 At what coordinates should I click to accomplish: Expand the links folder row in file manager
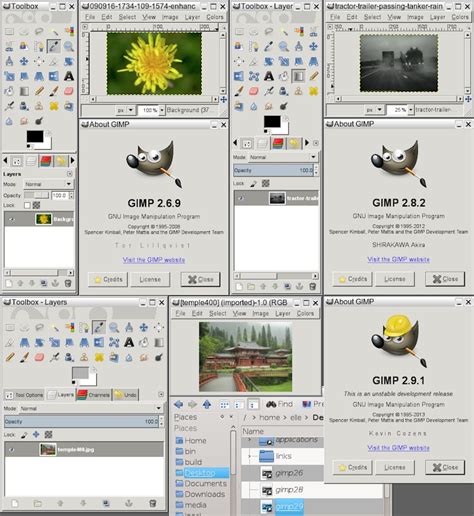249,456
